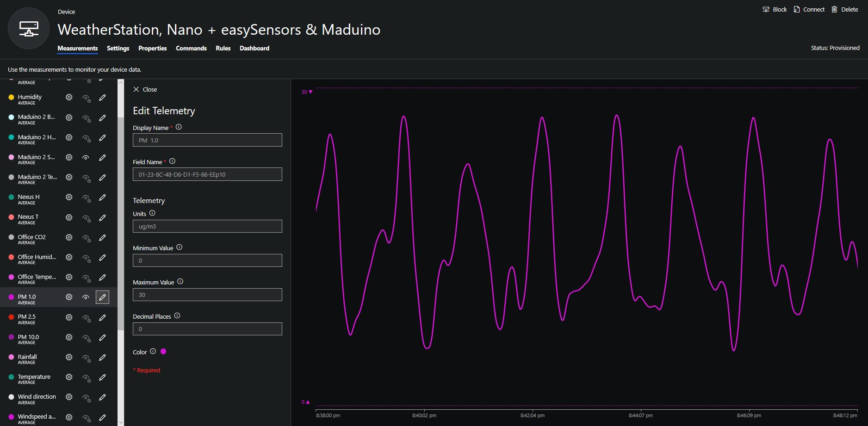Show the Temperature measurement on chart
Screen dimensions: 868x426
(x=86, y=378)
